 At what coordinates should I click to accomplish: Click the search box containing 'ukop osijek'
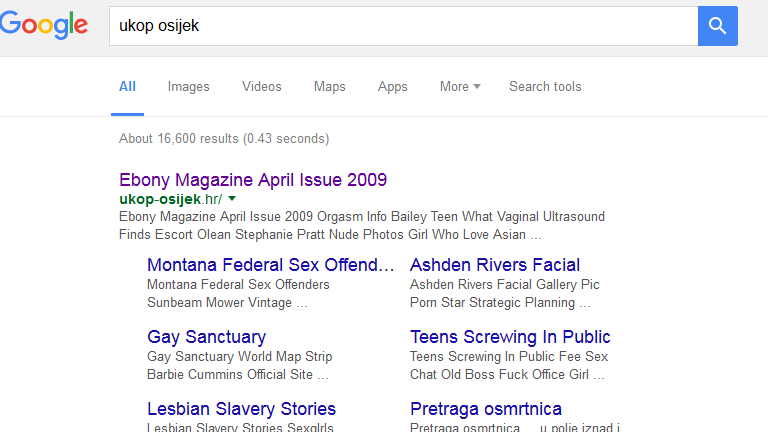400,26
